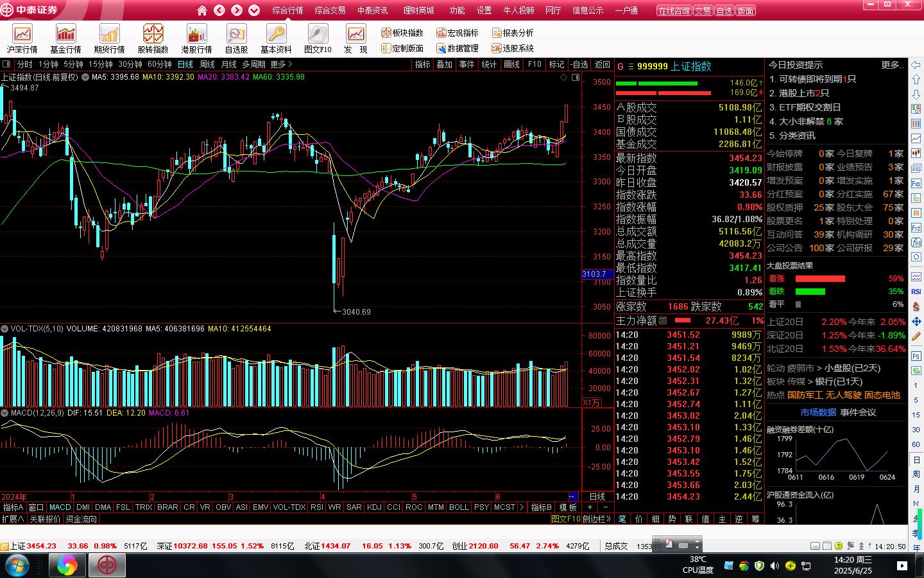Click the 返回 button
The image size is (924, 578).
pyautogui.click(x=603, y=64)
